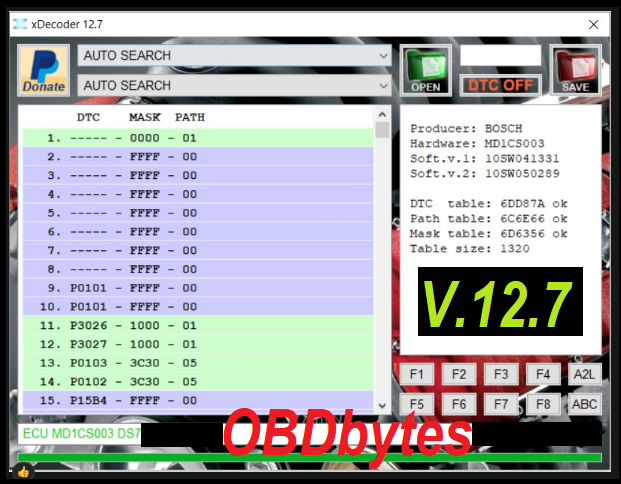The height and width of the screenshot is (484, 621).
Task: Click the F4 function button
Action: click(x=543, y=374)
